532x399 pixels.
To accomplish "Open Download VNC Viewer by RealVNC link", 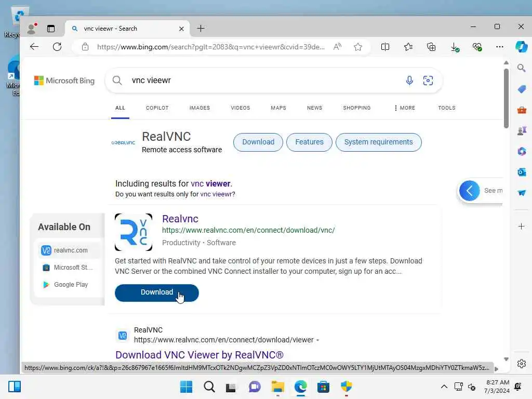I will pyautogui.click(x=199, y=355).
